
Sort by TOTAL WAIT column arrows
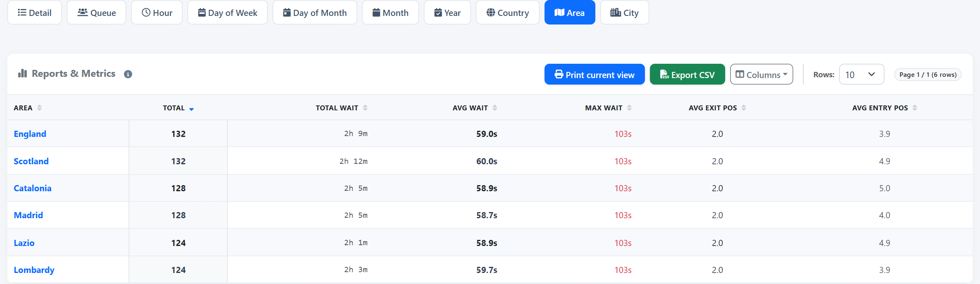(x=365, y=108)
